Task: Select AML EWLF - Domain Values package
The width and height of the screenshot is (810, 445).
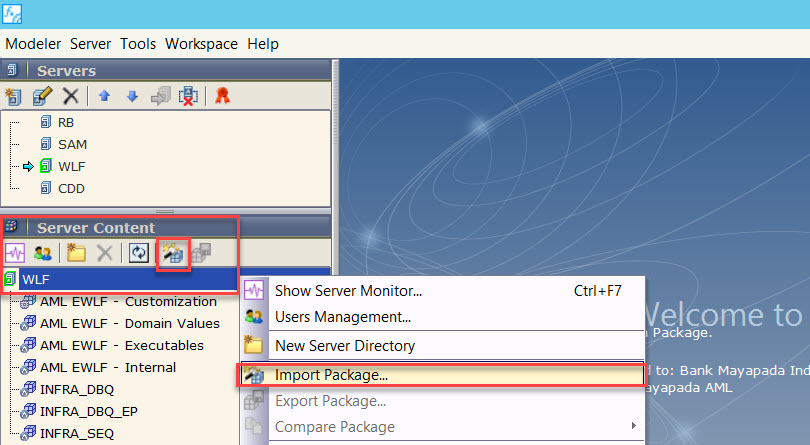Action: pyautogui.click(x=130, y=324)
